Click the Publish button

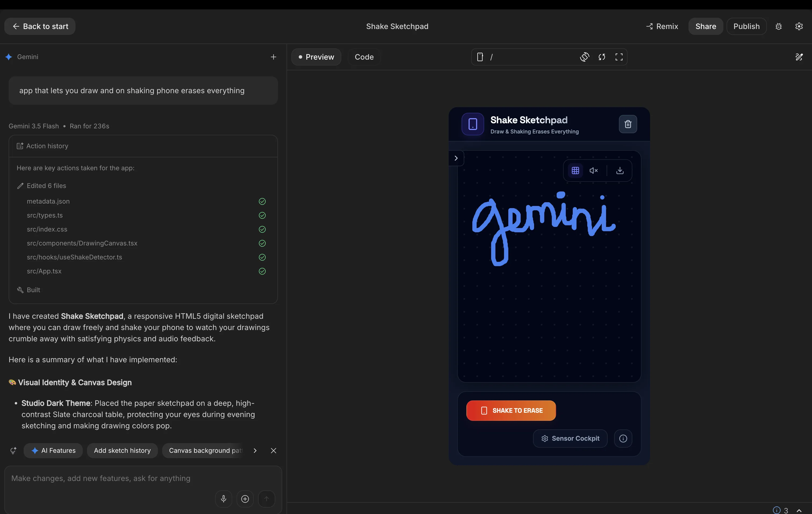pos(746,26)
